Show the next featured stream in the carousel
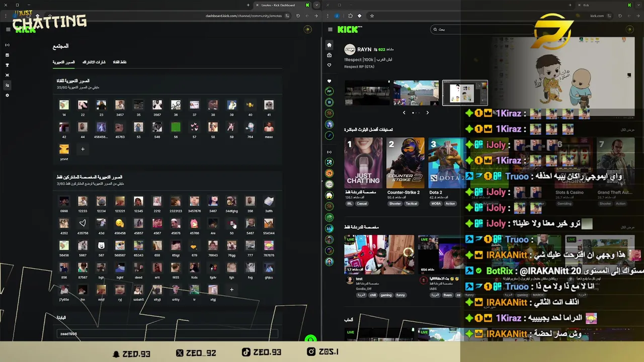 click(428, 113)
